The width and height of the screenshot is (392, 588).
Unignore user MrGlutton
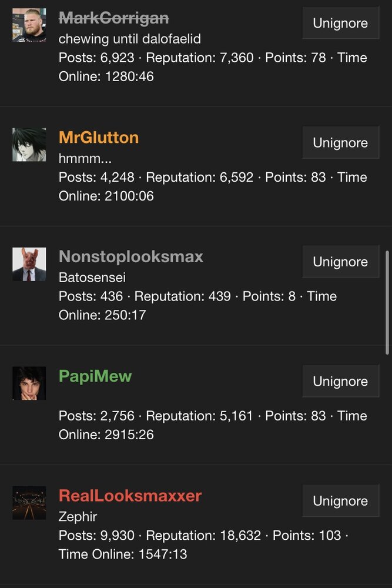pyautogui.click(x=341, y=142)
